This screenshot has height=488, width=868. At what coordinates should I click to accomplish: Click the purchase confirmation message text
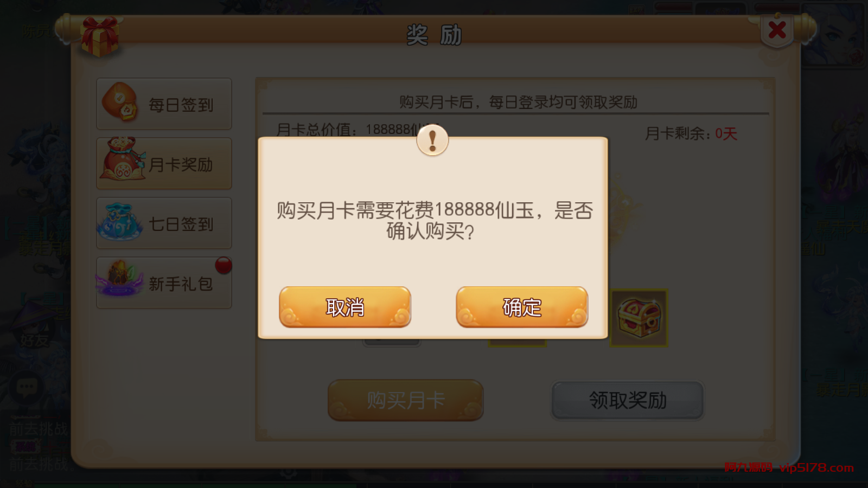(434, 220)
